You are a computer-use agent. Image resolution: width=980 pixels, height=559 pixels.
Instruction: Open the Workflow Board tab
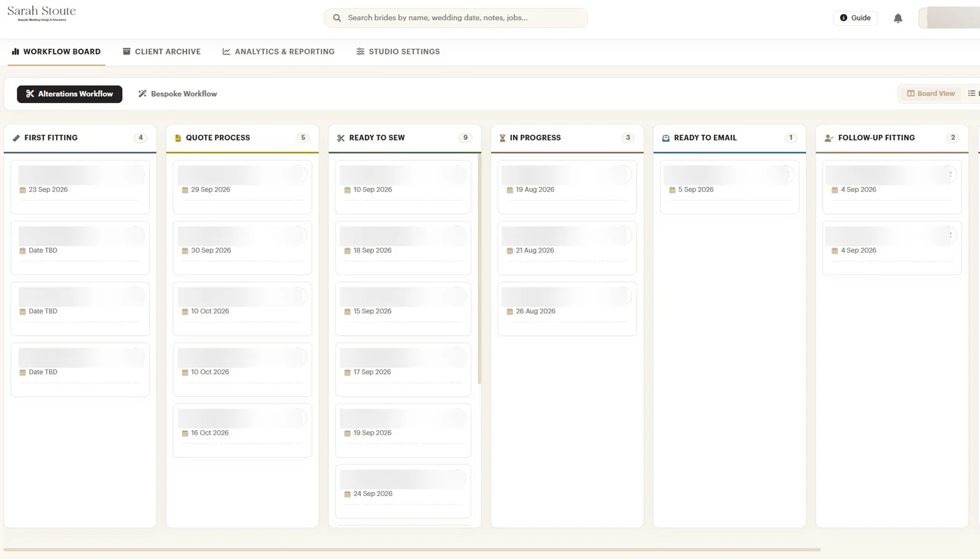pos(56,52)
